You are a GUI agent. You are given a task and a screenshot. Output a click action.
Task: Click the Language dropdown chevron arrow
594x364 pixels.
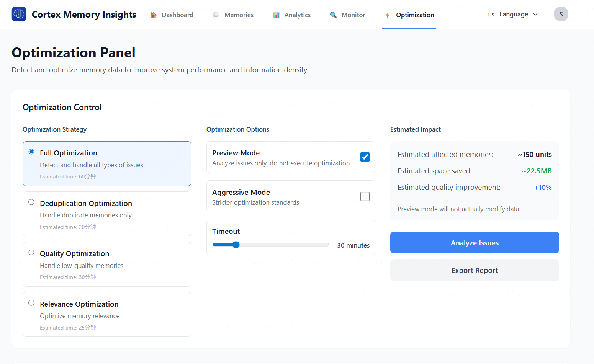click(535, 15)
